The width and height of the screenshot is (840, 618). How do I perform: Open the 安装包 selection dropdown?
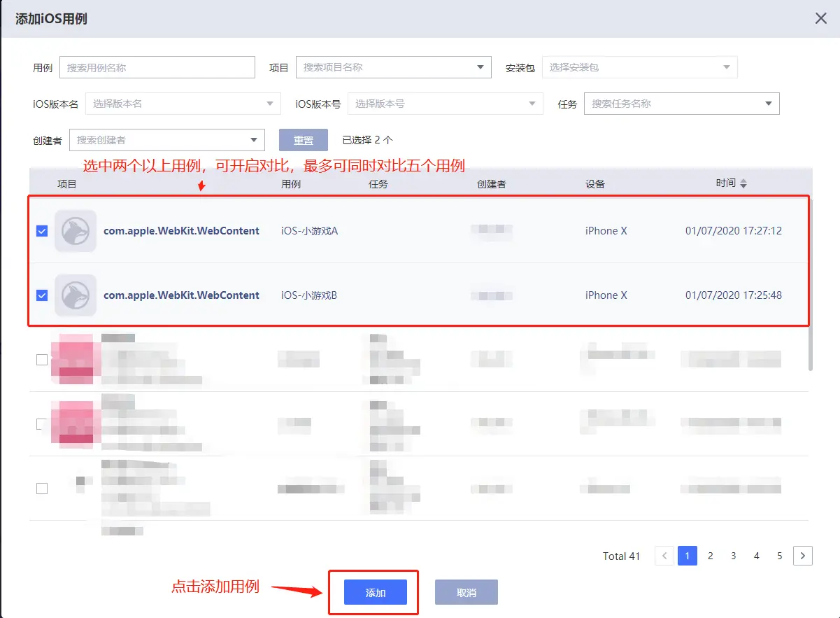640,67
